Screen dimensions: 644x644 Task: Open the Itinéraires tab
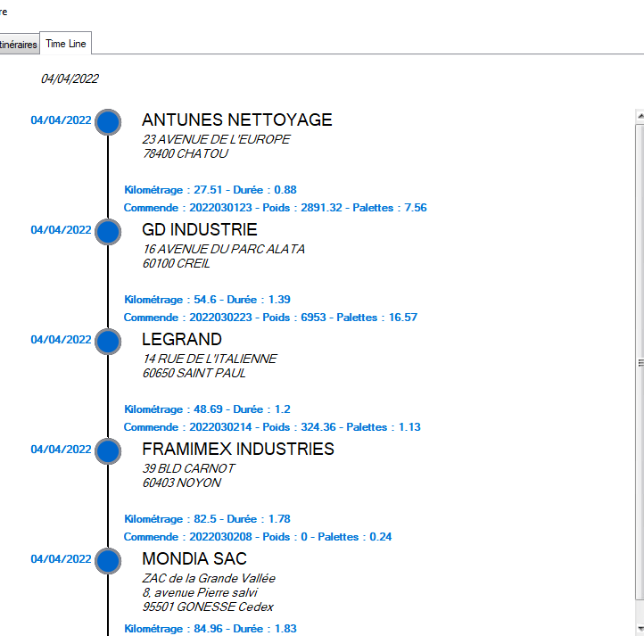pyautogui.click(x=18, y=44)
